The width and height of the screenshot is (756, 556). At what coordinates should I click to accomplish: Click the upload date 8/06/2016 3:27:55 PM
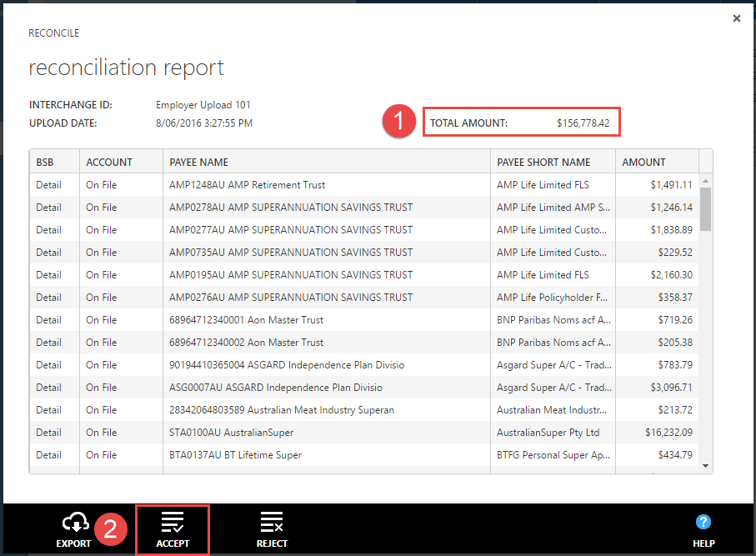click(x=204, y=123)
